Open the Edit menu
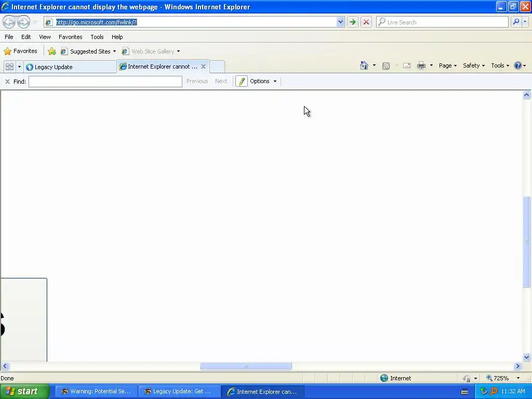Image resolution: width=532 pixels, height=399 pixels. point(26,37)
